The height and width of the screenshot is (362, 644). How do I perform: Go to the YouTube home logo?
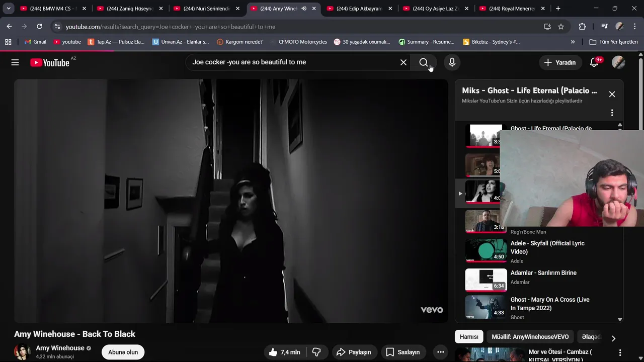(x=49, y=62)
